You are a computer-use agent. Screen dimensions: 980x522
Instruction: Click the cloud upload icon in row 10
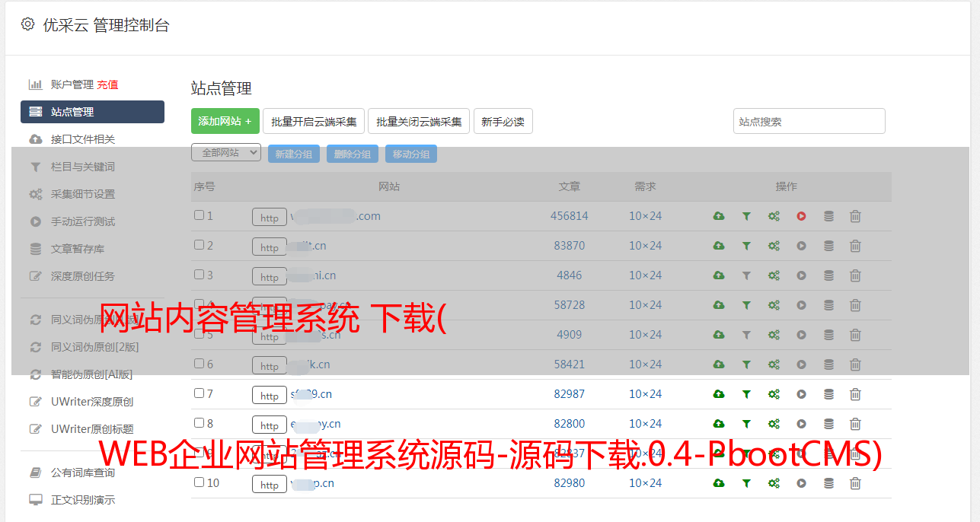[x=719, y=483]
